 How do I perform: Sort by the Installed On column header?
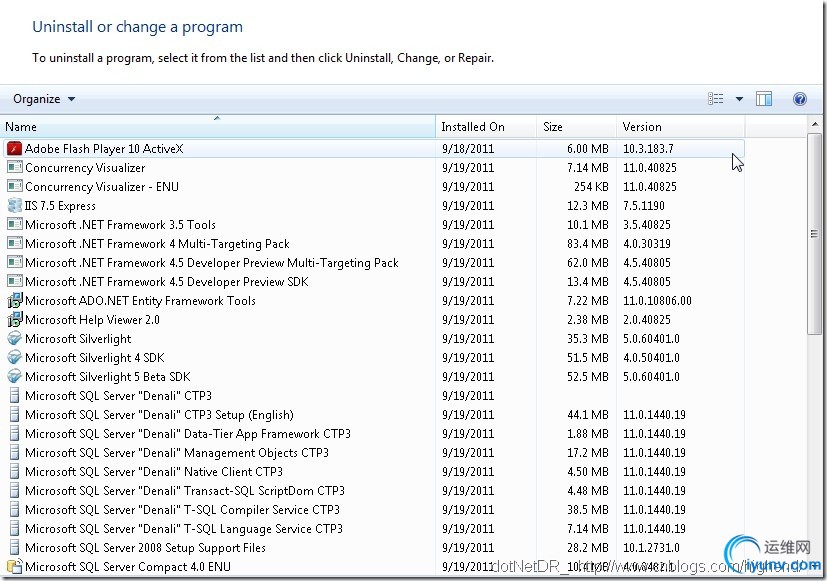point(486,127)
